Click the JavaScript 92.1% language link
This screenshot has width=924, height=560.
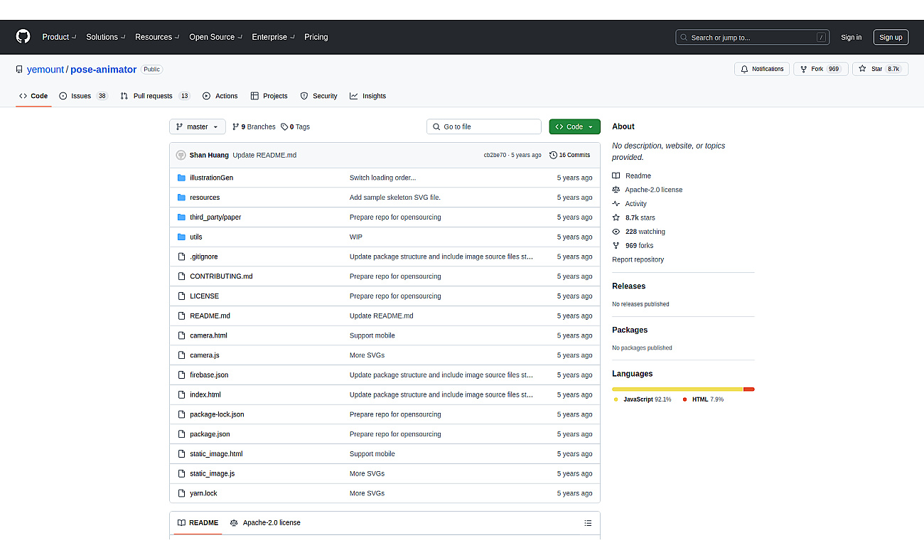643,399
